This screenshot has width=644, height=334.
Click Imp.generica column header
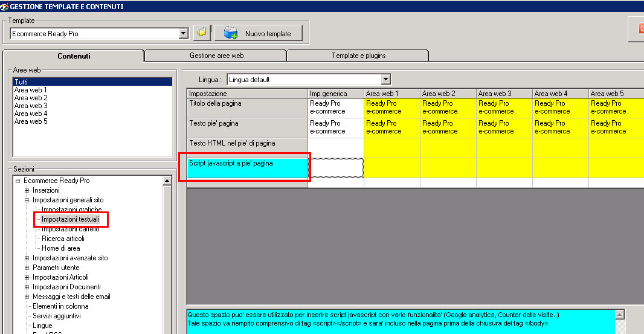[335, 94]
